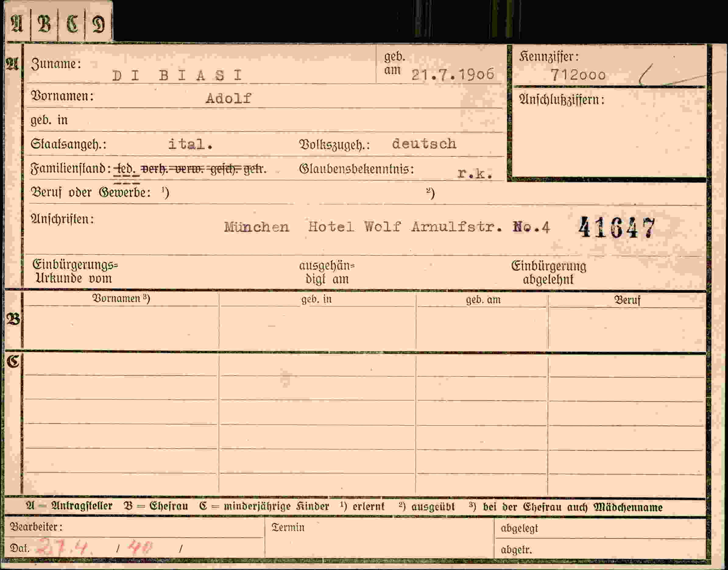Click the legend text 'A = Antragsteller'
This screenshot has height=570, width=728.
point(69,506)
